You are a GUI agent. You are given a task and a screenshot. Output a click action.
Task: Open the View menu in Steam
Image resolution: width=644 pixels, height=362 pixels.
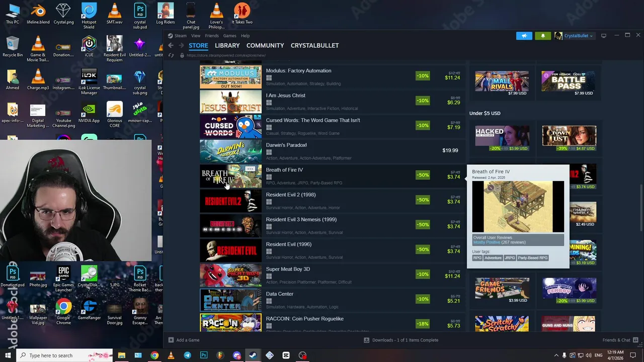(x=196, y=36)
